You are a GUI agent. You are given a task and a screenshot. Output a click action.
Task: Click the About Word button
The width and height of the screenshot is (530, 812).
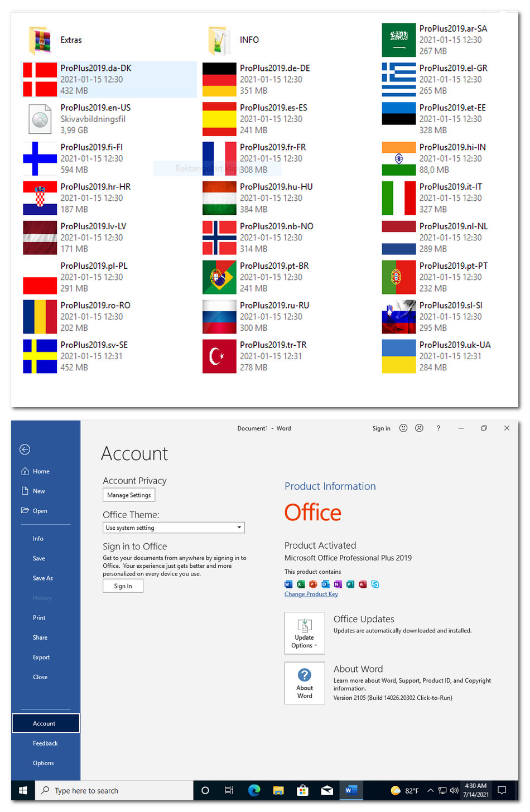pos(305,683)
